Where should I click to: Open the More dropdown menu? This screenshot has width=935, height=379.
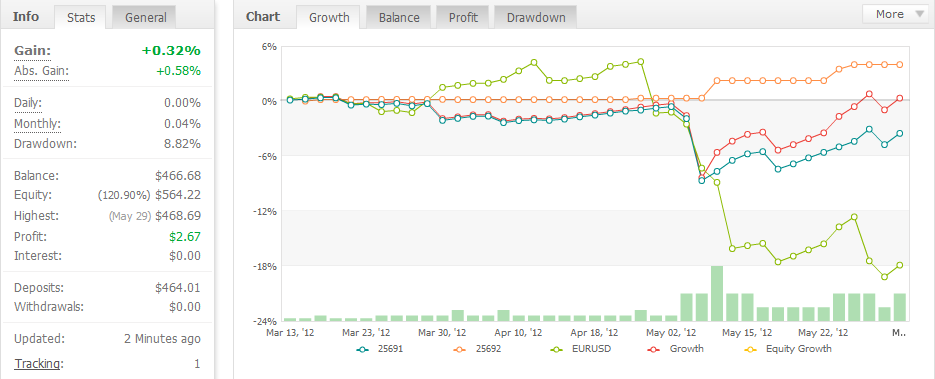pyautogui.click(x=895, y=14)
